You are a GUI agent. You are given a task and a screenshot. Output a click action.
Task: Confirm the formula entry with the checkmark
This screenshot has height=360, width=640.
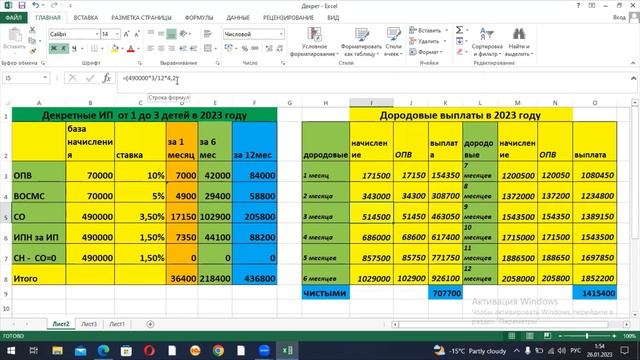[x=90, y=78]
